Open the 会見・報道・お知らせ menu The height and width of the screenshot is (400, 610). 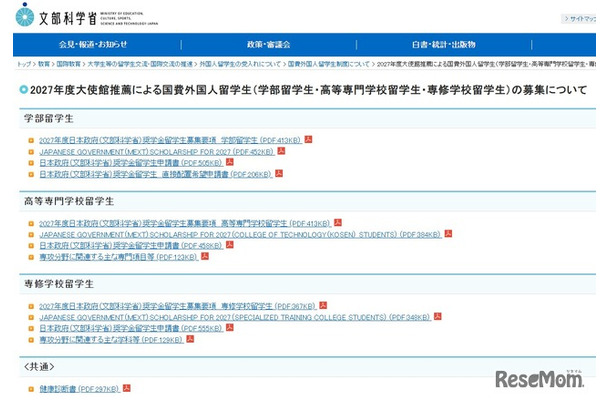pos(93,44)
